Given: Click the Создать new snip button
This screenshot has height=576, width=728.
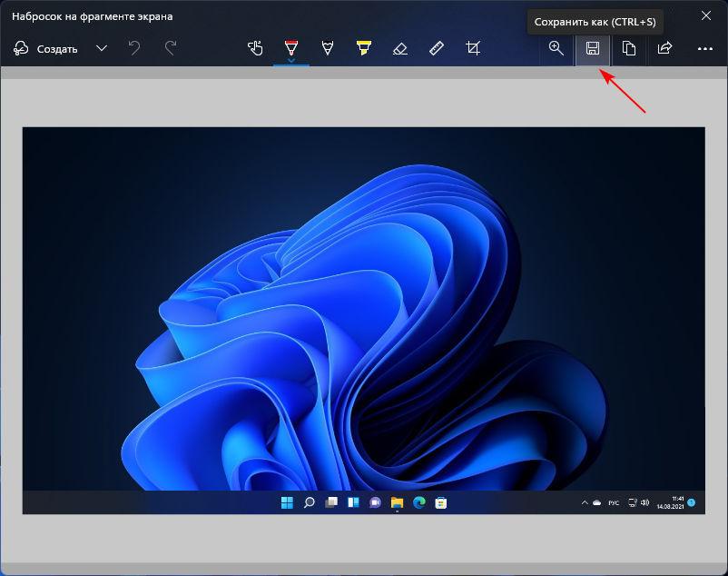Looking at the screenshot, I should tap(45, 48).
